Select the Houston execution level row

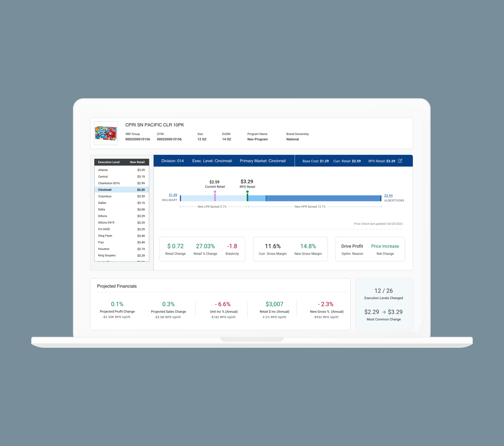click(122, 249)
